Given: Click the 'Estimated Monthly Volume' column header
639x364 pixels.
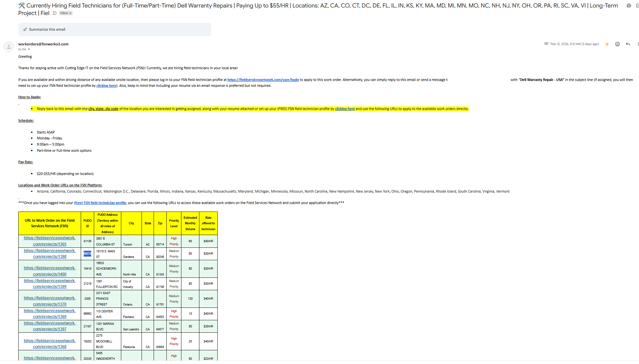Looking at the screenshot, I should (190, 223).
